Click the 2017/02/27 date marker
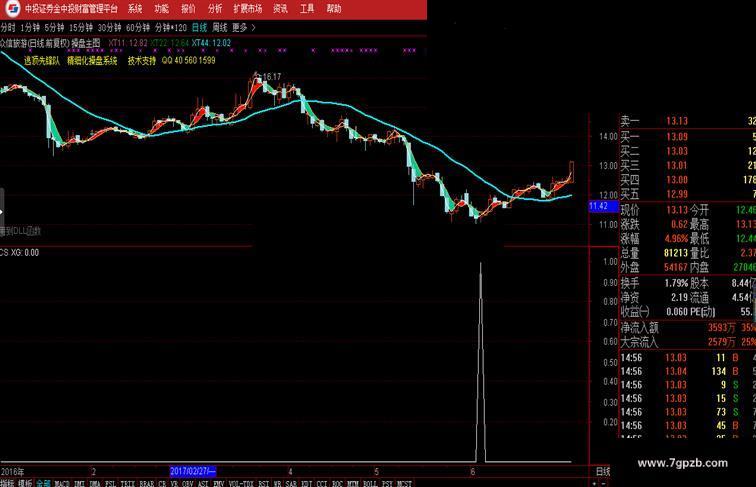756x487 pixels. point(193,471)
